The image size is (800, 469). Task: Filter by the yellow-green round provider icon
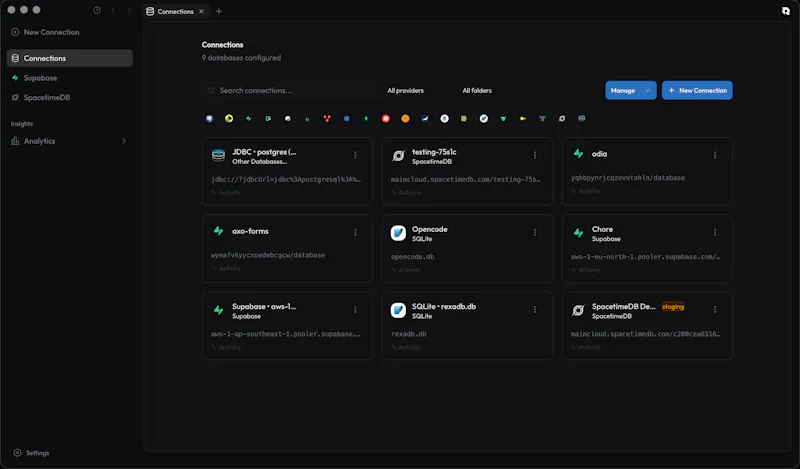pyautogui.click(x=229, y=118)
